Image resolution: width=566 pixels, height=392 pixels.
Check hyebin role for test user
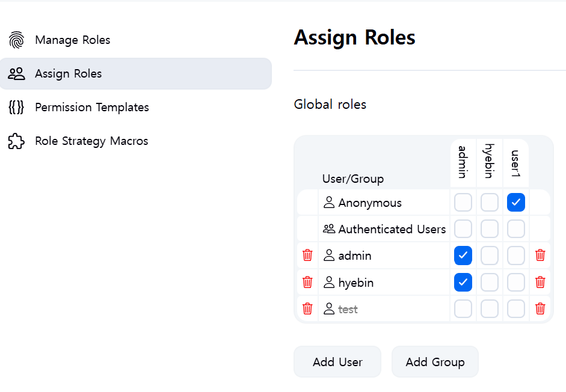490,309
